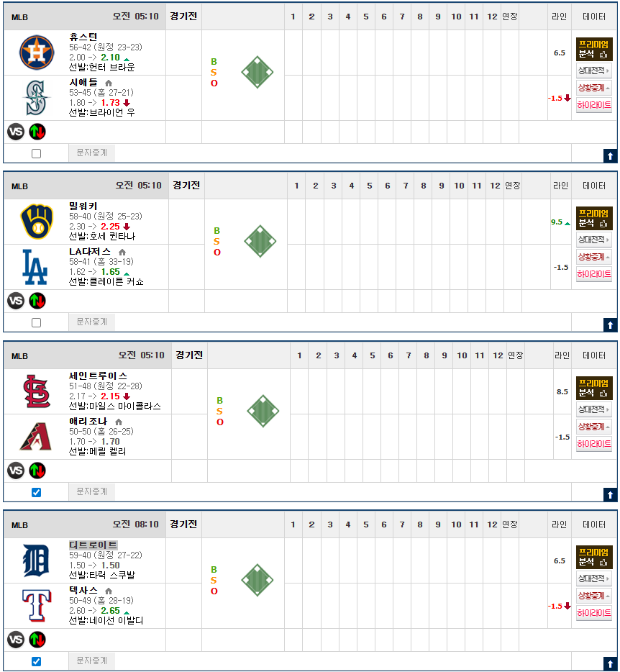Click the LA Dodgers team logo
Screen dimensions: 620x672
pyautogui.click(x=35, y=267)
